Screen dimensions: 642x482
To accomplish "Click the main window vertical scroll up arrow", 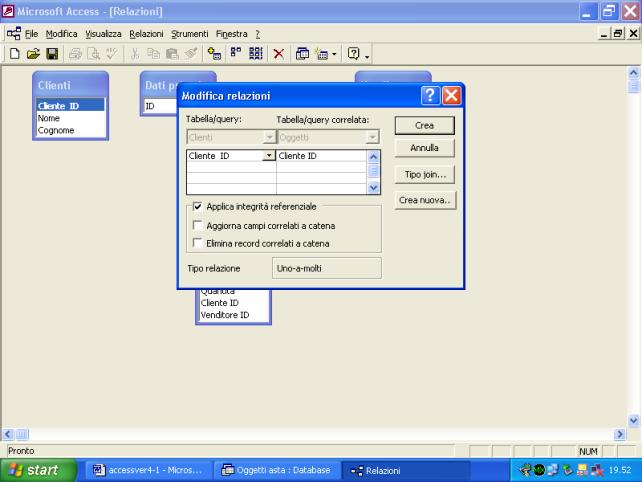I will pyautogui.click(x=633, y=73).
